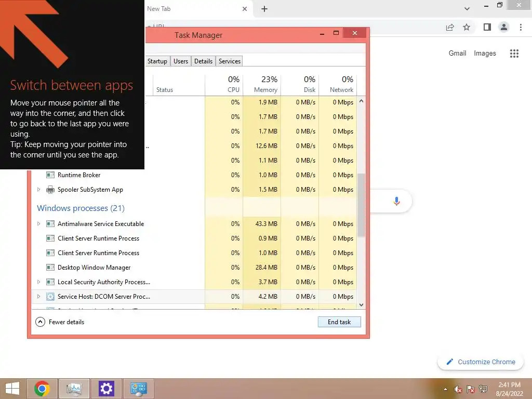Click the Antimalware Service Executable icon

50,224
